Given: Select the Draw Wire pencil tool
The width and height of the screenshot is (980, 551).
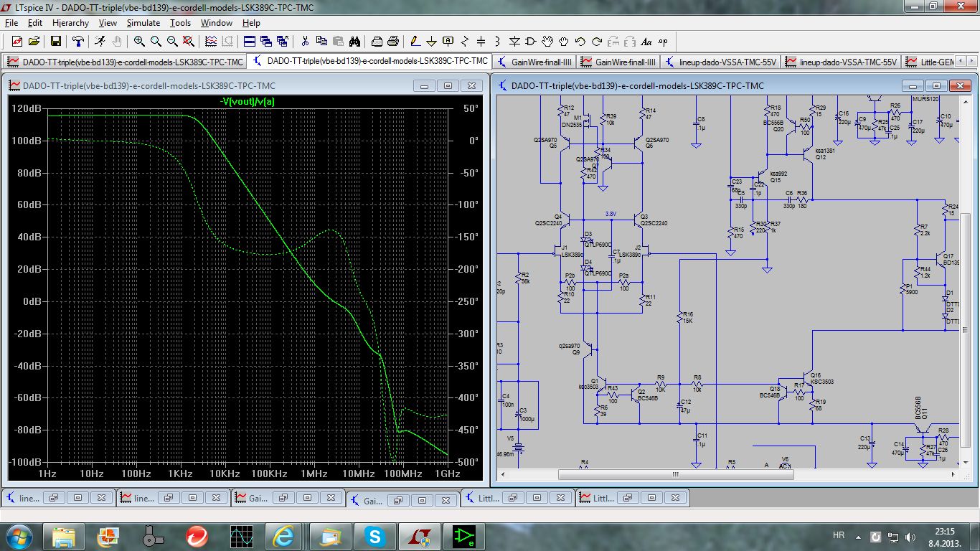Looking at the screenshot, I should point(415,42).
